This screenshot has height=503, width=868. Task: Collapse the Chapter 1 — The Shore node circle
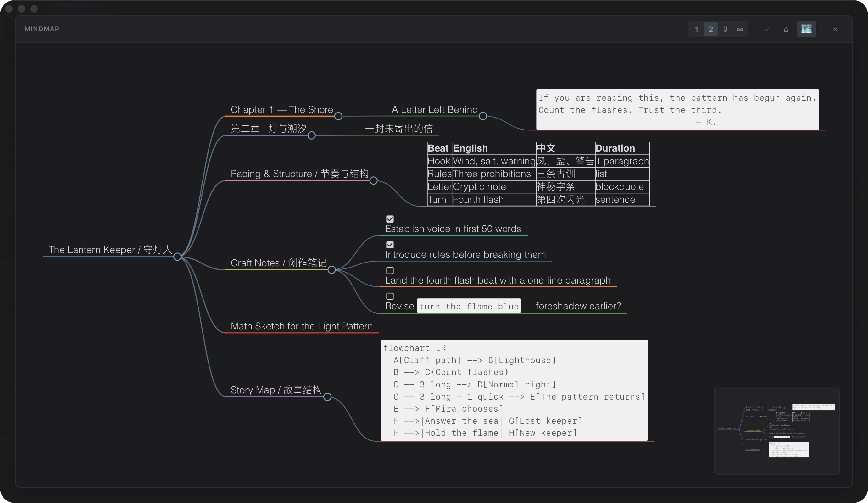(x=338, y=116)
